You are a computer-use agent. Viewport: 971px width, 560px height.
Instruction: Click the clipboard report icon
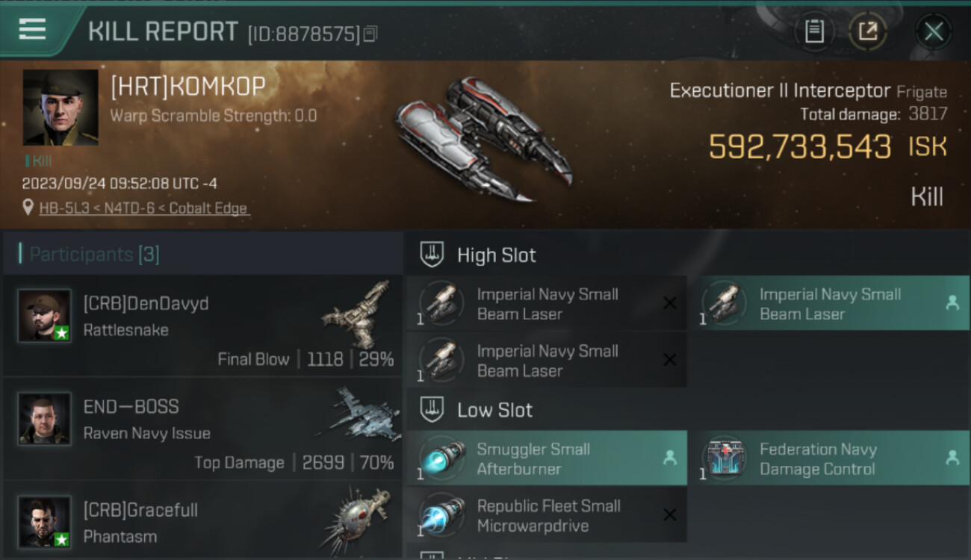click(814, 31)
